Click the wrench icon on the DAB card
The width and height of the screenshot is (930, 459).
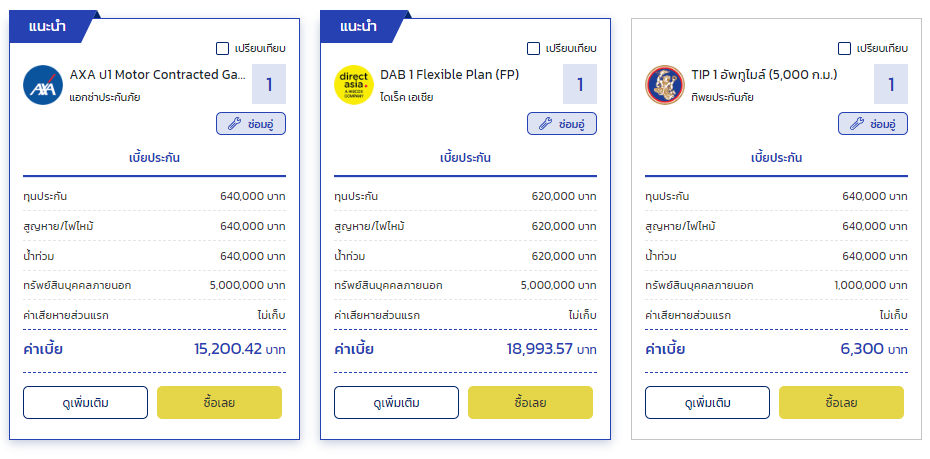click(545, 124)
